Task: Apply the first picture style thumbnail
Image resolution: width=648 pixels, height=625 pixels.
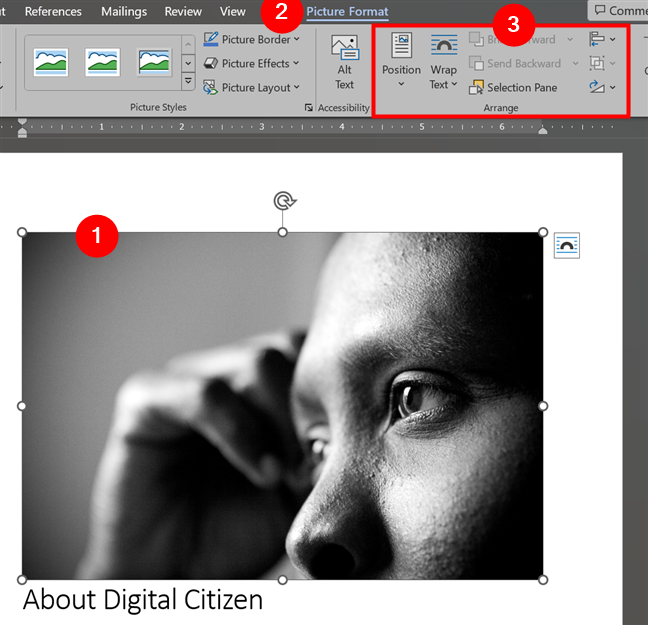Action: (51, 62)
